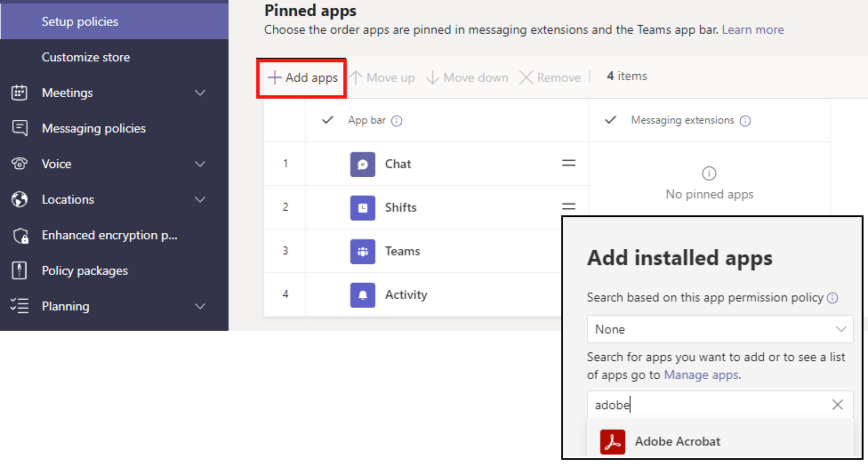Click the Planning checklist icon
The width and height of the screenshot is (868, 475).
coord(20,306)
